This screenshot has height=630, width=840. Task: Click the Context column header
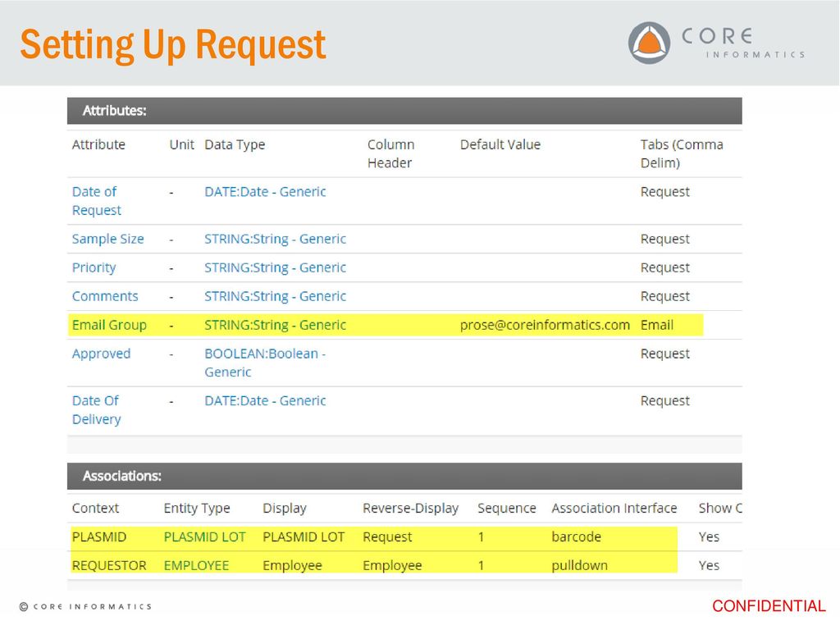[95, 509]
